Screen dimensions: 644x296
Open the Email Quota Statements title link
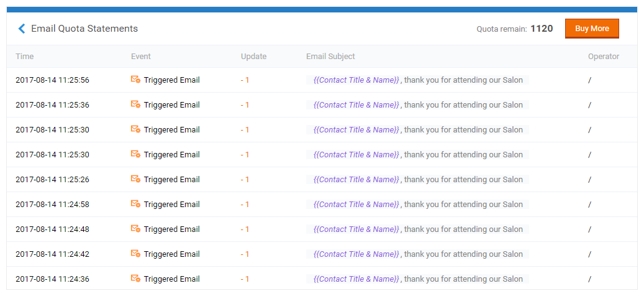[84, 29]
